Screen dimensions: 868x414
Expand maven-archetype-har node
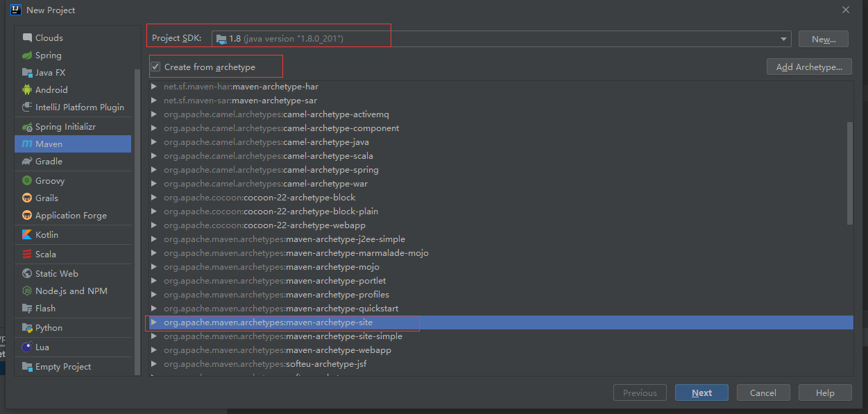(x=154, y=87)
